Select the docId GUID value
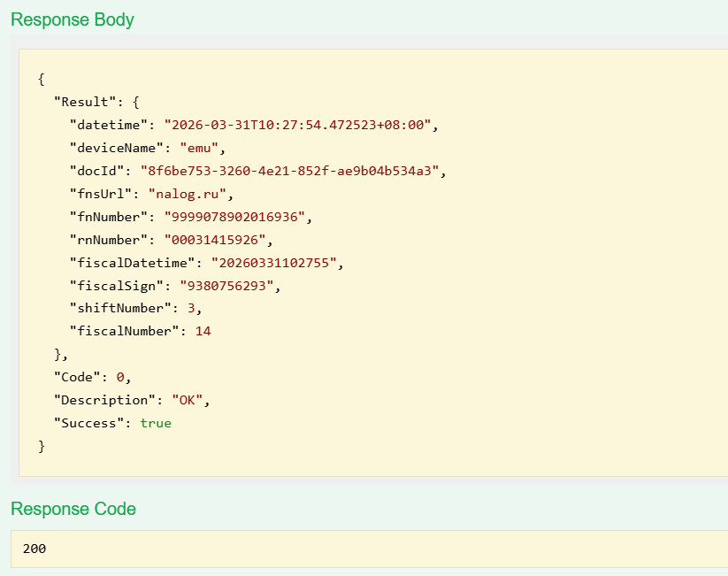 pos(289,171)
